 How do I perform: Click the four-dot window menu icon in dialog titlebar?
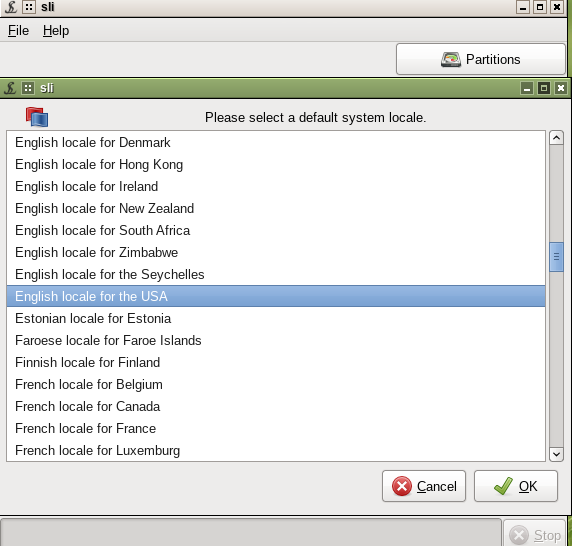[28, 88]
